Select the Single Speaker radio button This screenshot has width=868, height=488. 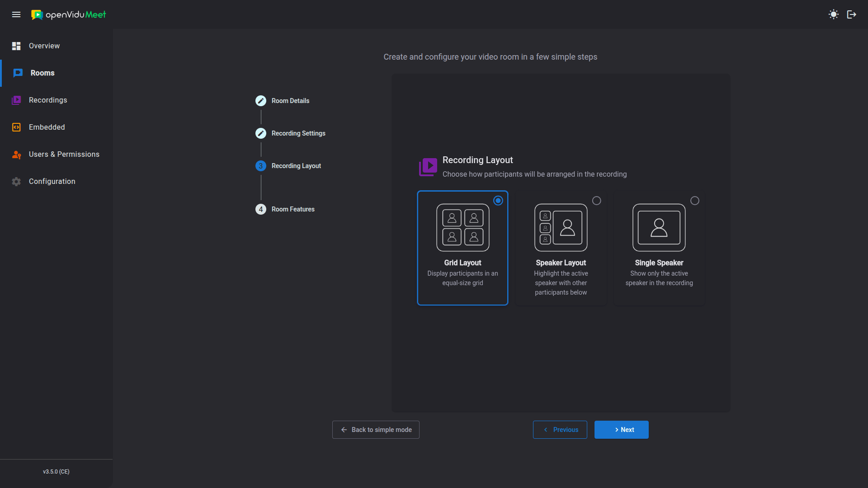tap(694, 201)
